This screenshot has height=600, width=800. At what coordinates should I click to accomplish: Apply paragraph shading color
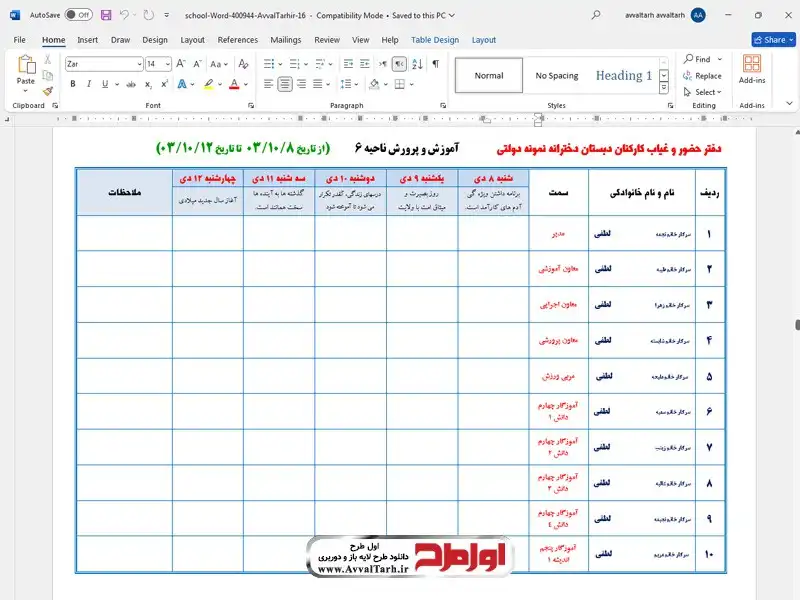point(374,84)
